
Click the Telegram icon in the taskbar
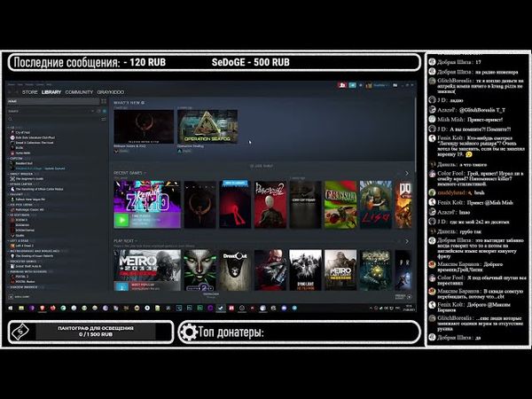tap(294, 308)
